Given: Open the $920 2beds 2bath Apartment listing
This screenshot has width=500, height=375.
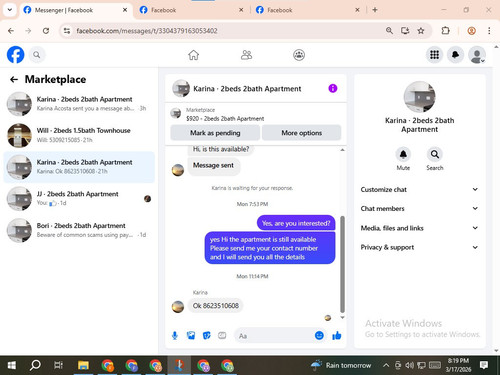Looking at the screenshot, I should (x=225, y=118).
